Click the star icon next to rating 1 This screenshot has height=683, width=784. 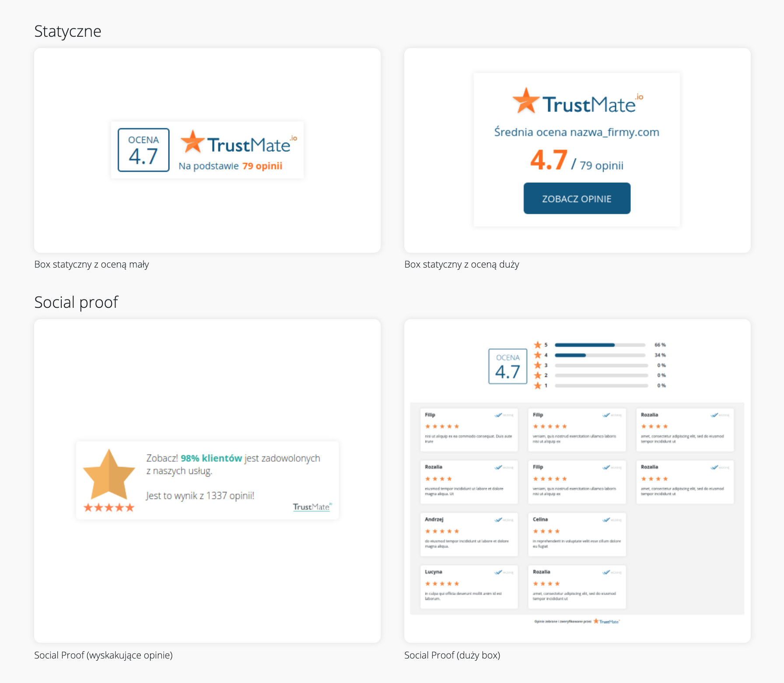point(538,386)
